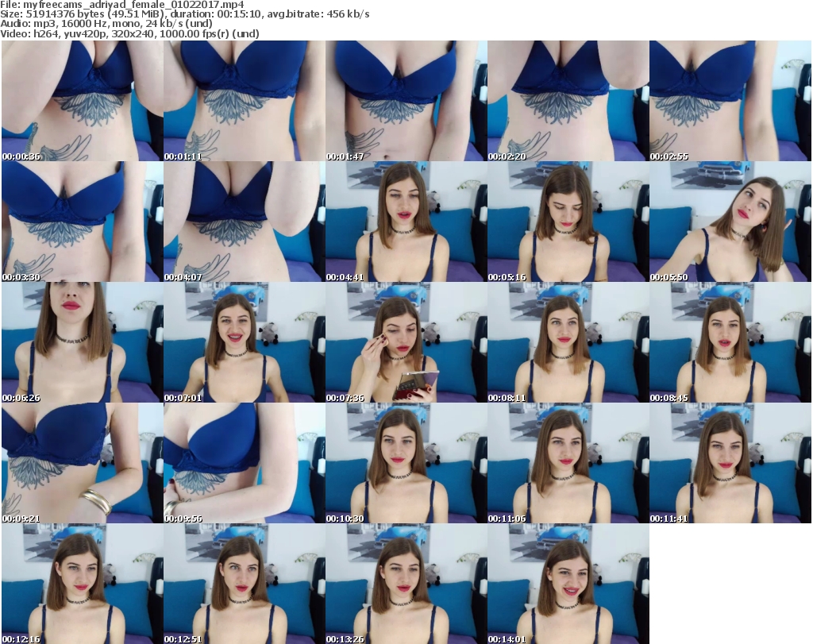
Task: Select the thumbnail timestamped 00:09:21
Action: click(x=83, y=463)
